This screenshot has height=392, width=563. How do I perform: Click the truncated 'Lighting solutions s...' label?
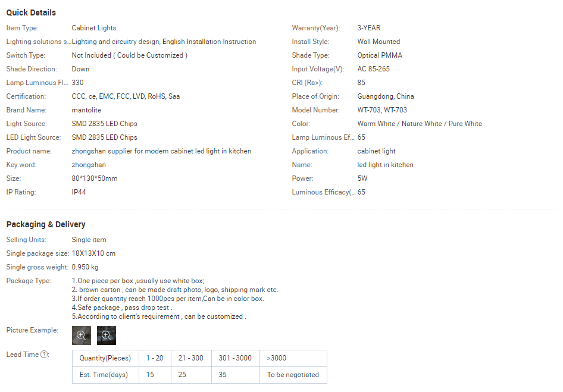tap(37, 42)
